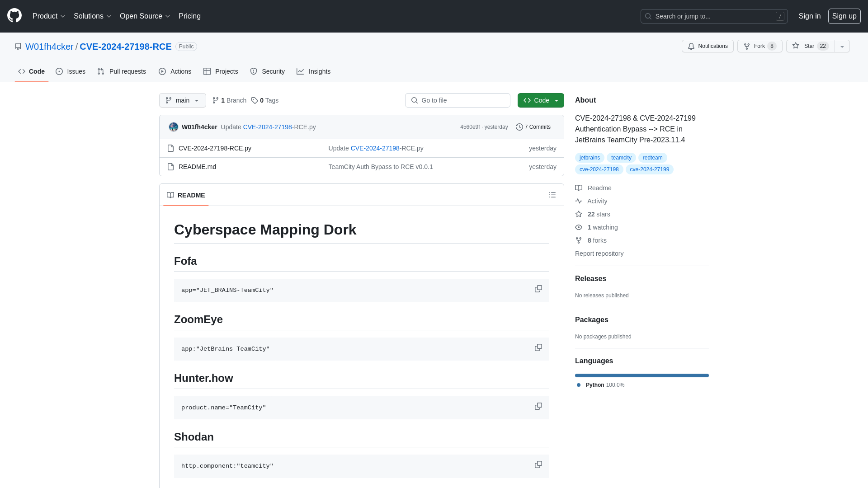Click the file icon beside CVE-2024-27198-RCE.py
The height and width of the screenshot is (488, 868).
[x=170, y=148]
